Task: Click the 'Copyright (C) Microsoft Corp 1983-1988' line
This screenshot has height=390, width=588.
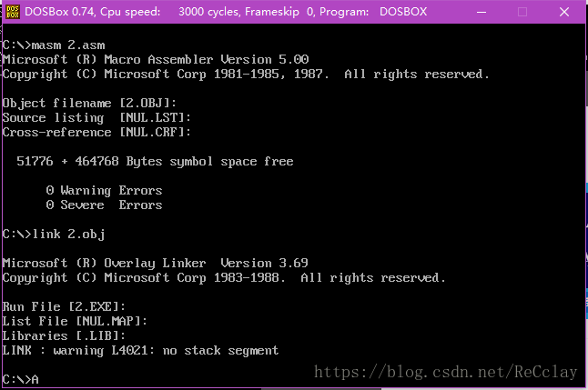Action: click(224, 277)
